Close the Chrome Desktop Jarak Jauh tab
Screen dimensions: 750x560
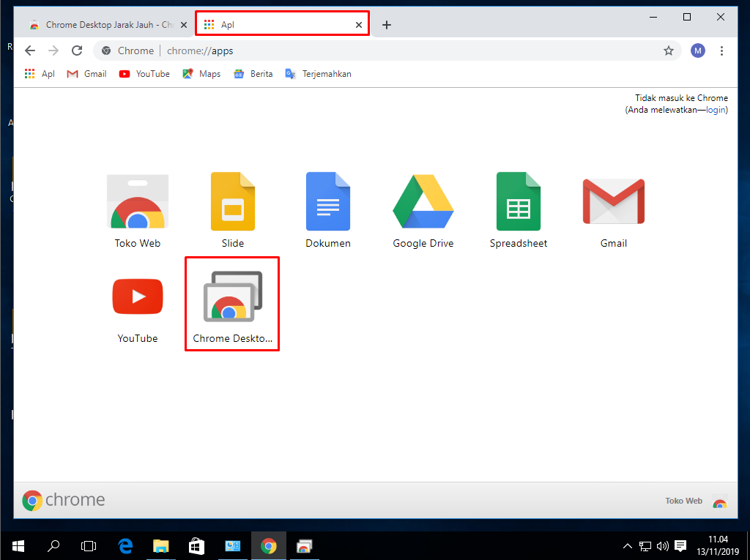tap(184, 25)
